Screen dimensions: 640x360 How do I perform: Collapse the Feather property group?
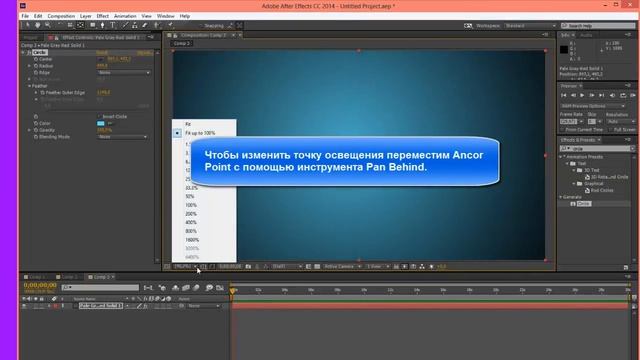(x=29, y=86)
